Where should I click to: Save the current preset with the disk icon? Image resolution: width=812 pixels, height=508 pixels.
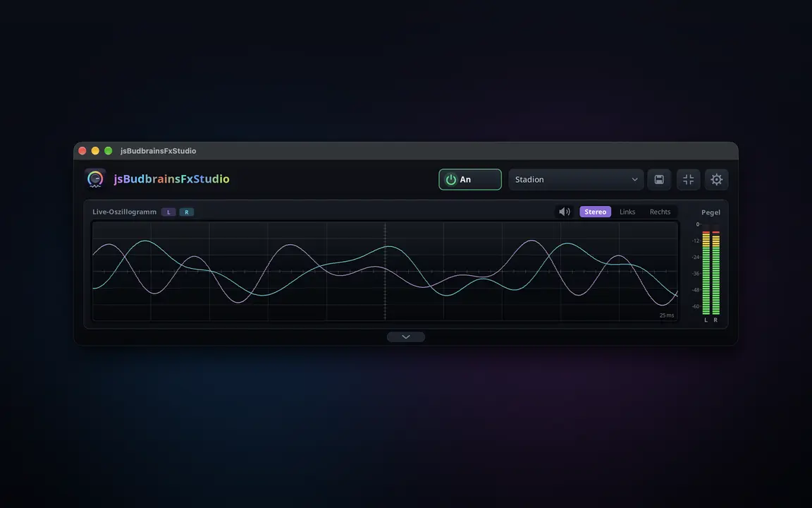659,179
